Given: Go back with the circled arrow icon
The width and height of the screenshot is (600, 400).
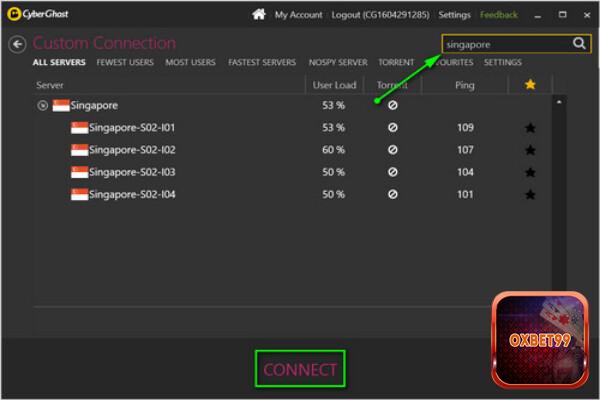Looking at the screenshot, I should pyautogui.click(x=17, y=44).
